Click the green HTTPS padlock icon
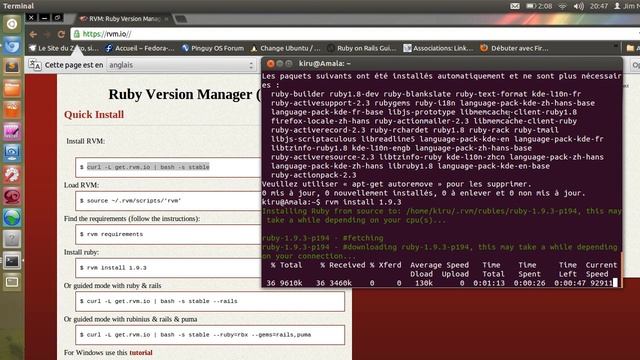 pyautogui.click(x=76, y=34)
